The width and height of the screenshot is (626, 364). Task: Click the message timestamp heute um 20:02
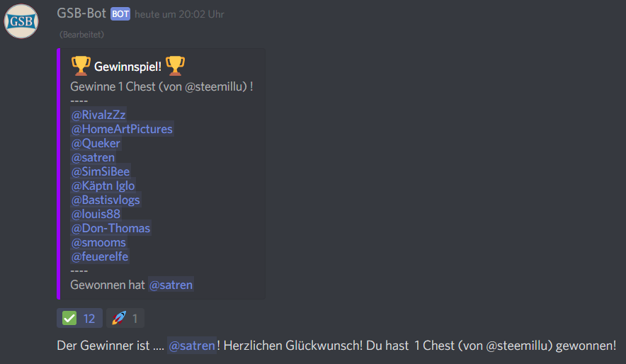click(x=179, y=14)
